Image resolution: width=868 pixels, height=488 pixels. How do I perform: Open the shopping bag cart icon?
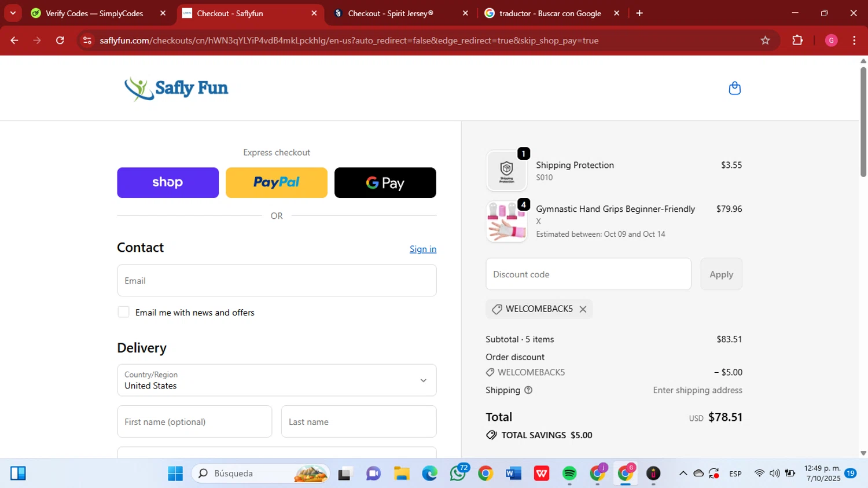coord(734,88)
